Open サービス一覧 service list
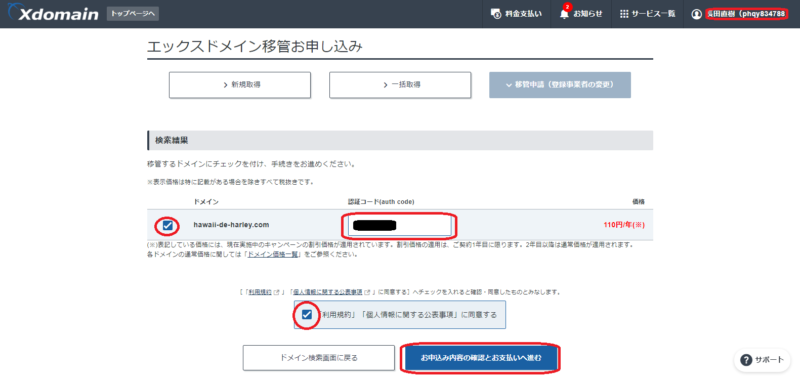 pos(647,14)
